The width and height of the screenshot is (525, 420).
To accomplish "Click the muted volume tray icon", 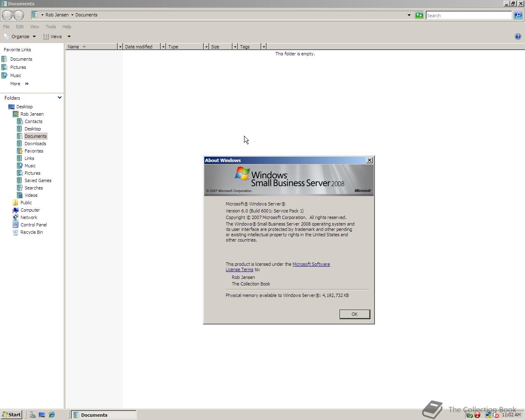I will click(x=495, y=415).
